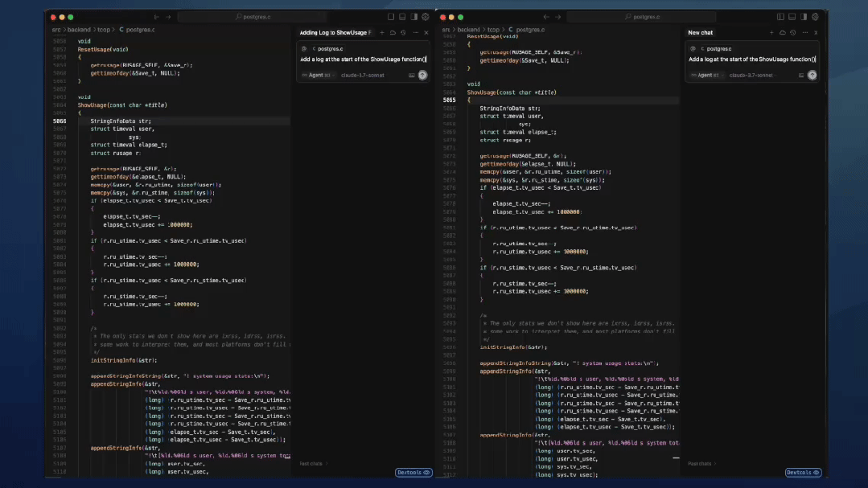This screenshot has height=488, width=868.
Task: Click the 'tcop' breadcrumb in the left editor
Action: 103,30
